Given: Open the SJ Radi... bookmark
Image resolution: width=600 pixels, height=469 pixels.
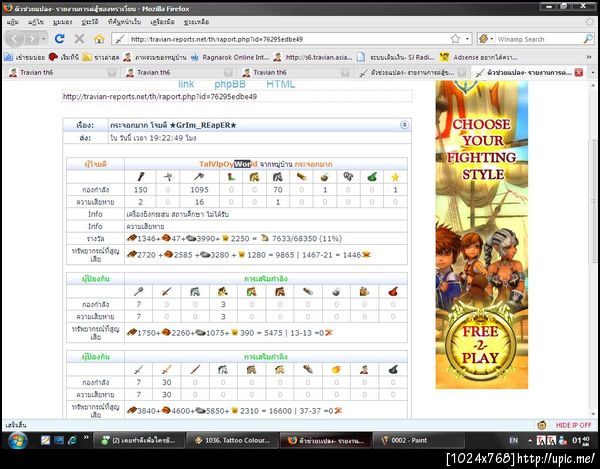Looking at the screenshot, I should (396, 57).
